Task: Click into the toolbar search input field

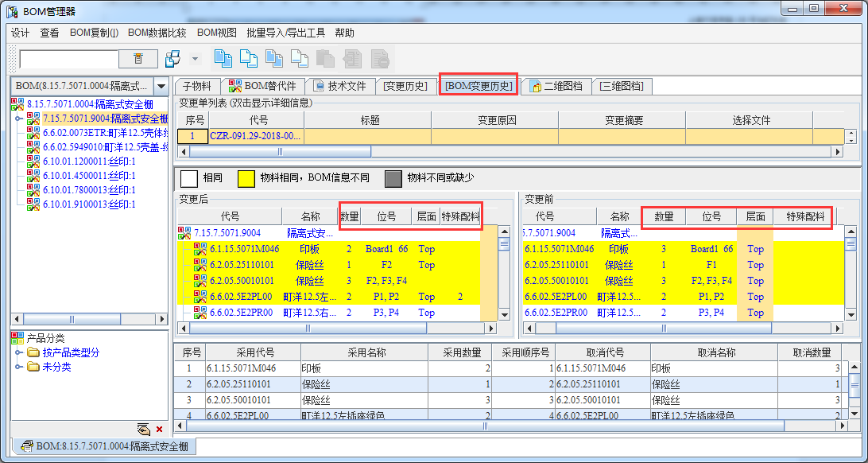Action: pos(68,59)
